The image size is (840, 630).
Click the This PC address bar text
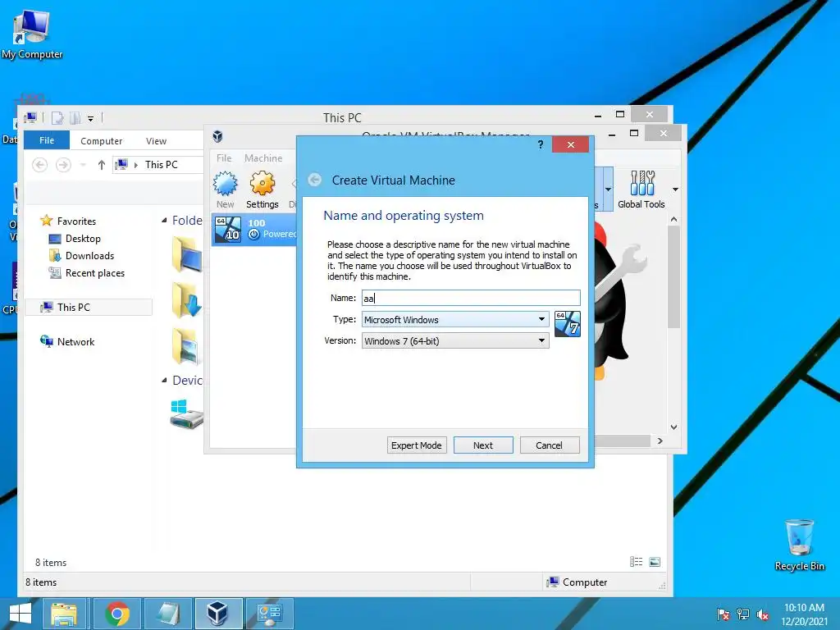tap(162, 164)
